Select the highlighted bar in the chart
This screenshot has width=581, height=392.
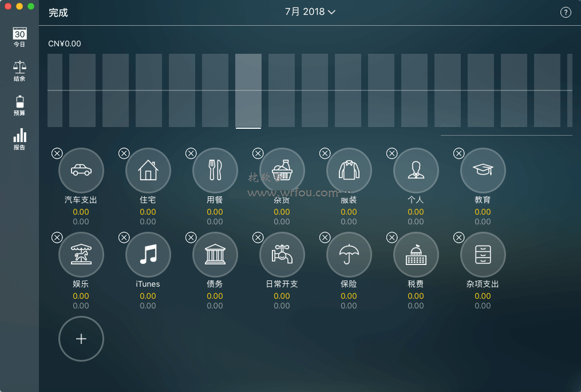coord(248,90)
